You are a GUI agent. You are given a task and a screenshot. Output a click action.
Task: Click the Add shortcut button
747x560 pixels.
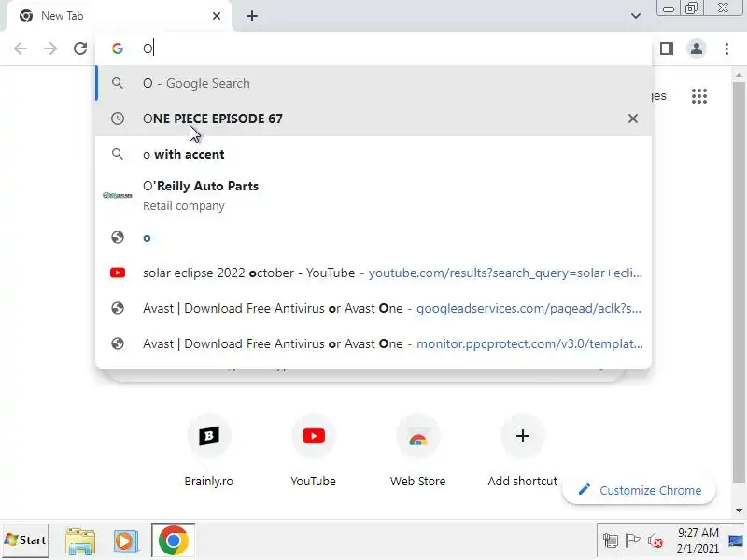(x=523, y=449)
